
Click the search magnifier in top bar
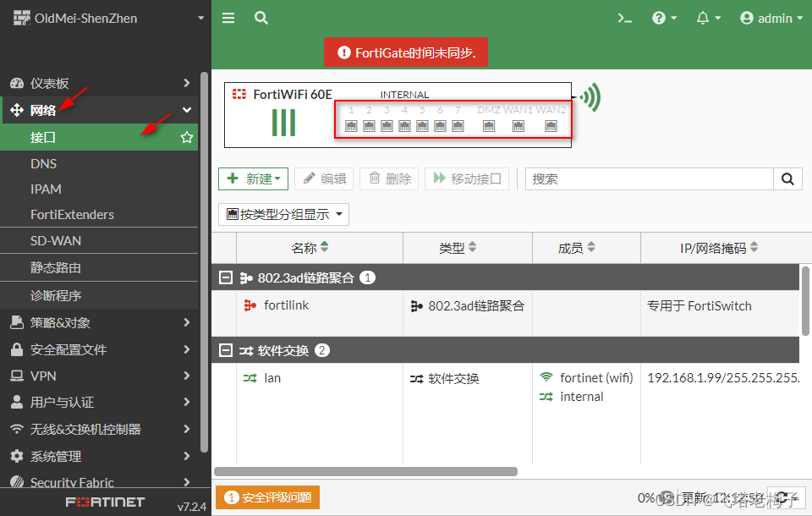261,18
